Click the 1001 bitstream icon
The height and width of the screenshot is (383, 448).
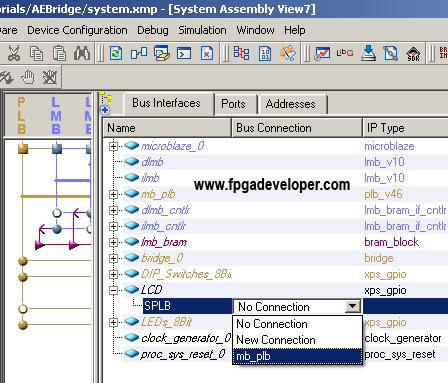pyautogui.click(x=265, y=53)
